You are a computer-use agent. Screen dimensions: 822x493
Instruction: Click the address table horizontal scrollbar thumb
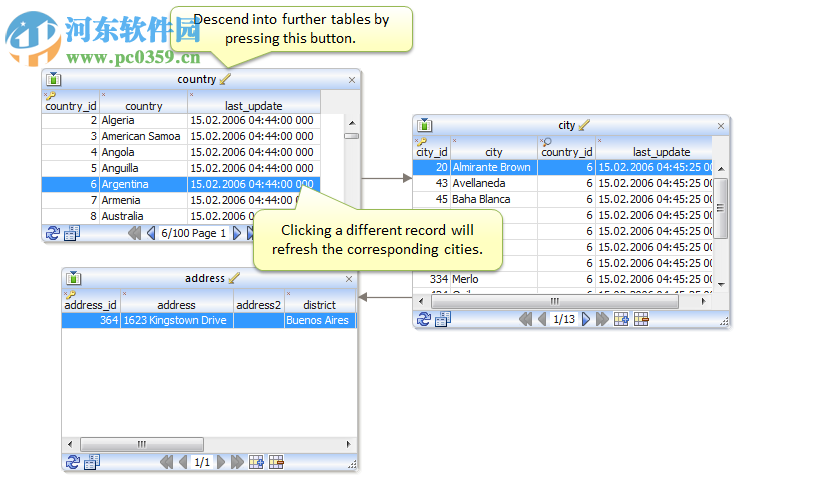[142, 444]
